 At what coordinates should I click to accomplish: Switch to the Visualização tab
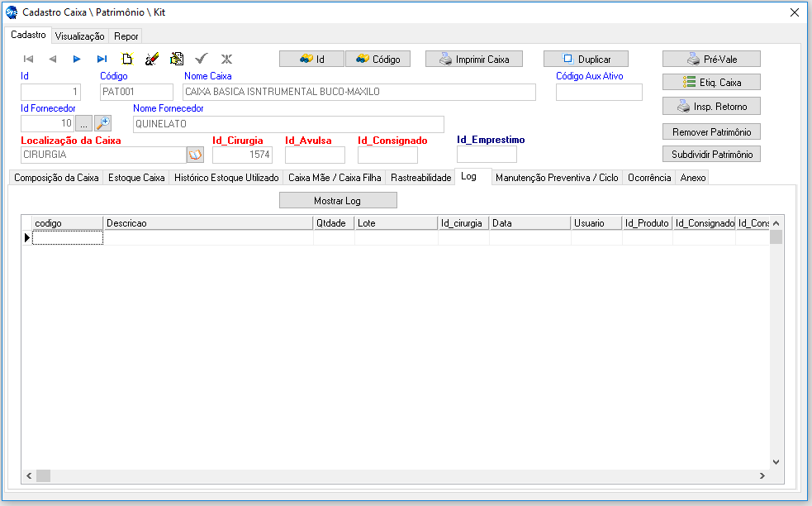point(79,36)
